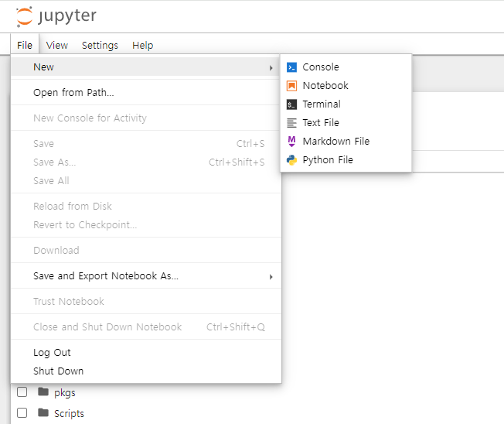Click the pkgs folder icon
The image size is (504, 424).
click(x=43, y=392)
